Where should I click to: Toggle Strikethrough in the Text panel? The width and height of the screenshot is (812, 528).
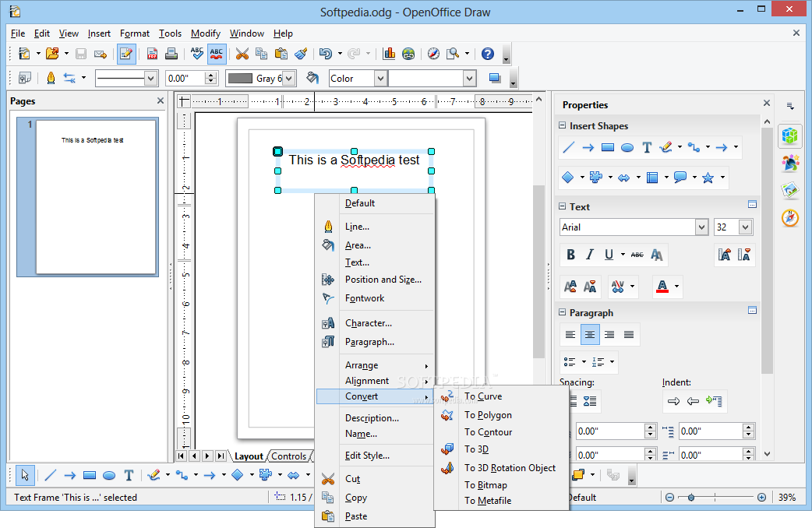(637, 255)
